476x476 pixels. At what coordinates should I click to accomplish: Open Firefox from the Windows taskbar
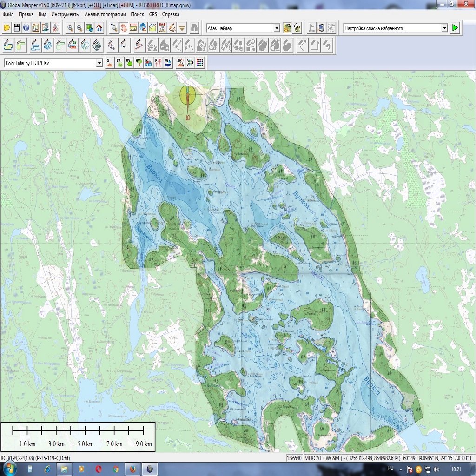pyautogui.click(x=132, y=469)
